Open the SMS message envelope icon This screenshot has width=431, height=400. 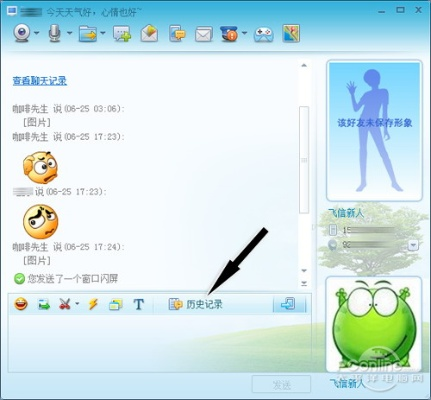click(x=204, y=34)
